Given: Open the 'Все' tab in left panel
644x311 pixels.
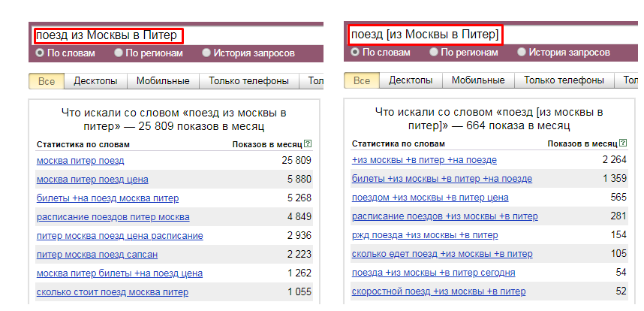Looking at the screenshot, I should click(x=47, y=81).
